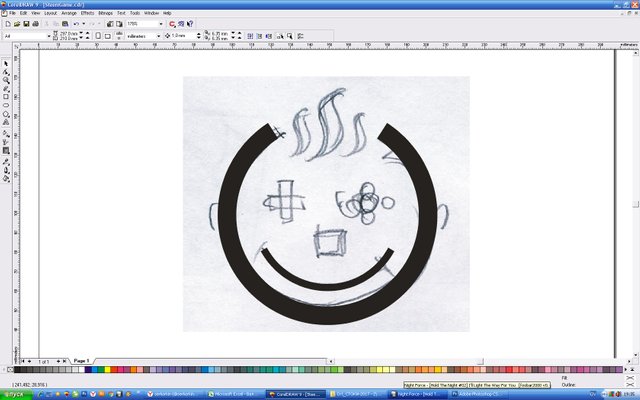This screenshot has width=640, height=400.
Task: Open the Arrange menu
Action: pyautogui.click(x=69, y=13)
